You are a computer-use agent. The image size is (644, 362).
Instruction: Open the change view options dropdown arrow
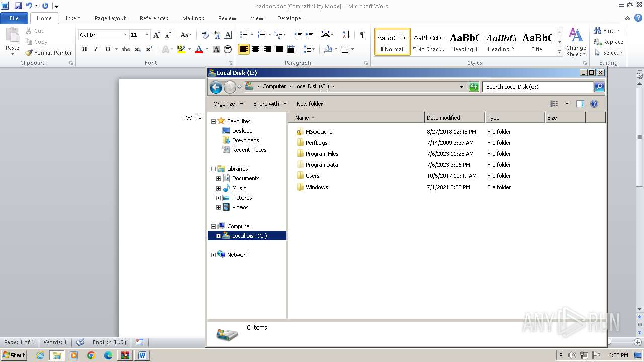[x=567, y=104]
